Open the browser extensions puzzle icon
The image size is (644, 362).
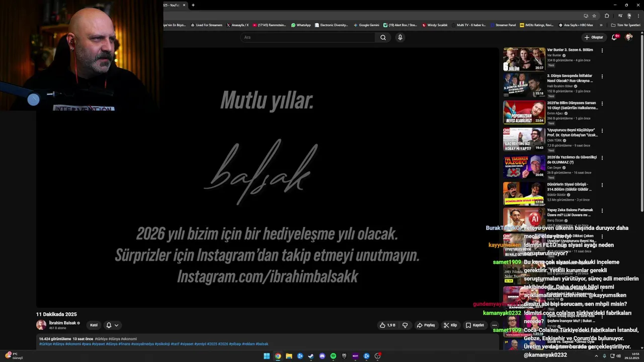click(607, 16)
